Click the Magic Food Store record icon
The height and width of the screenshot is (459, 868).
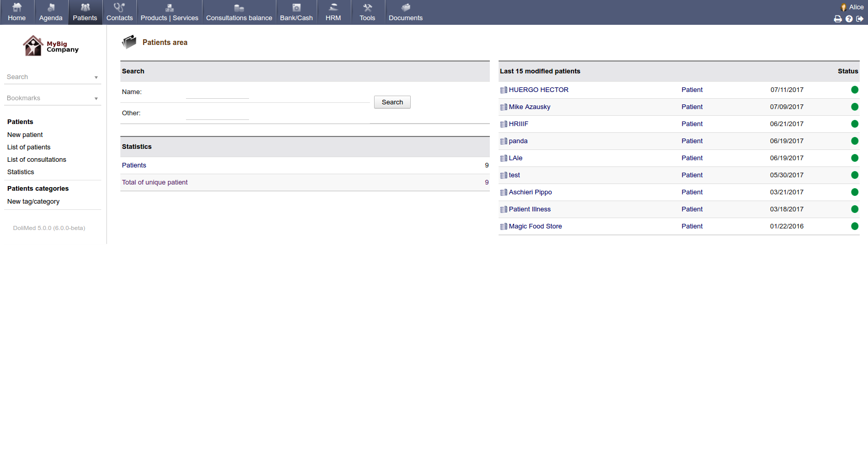tap(503, 226)
